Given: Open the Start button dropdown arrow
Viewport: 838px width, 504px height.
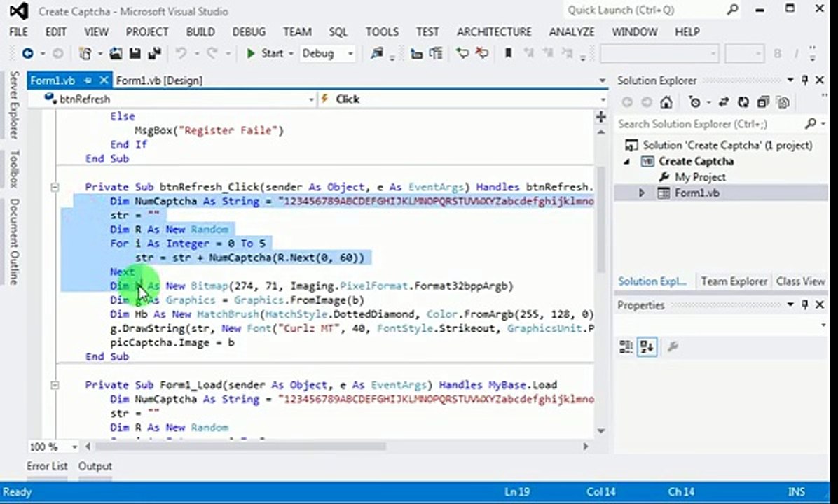Looking at the screenshot, I should pos(291,54).
